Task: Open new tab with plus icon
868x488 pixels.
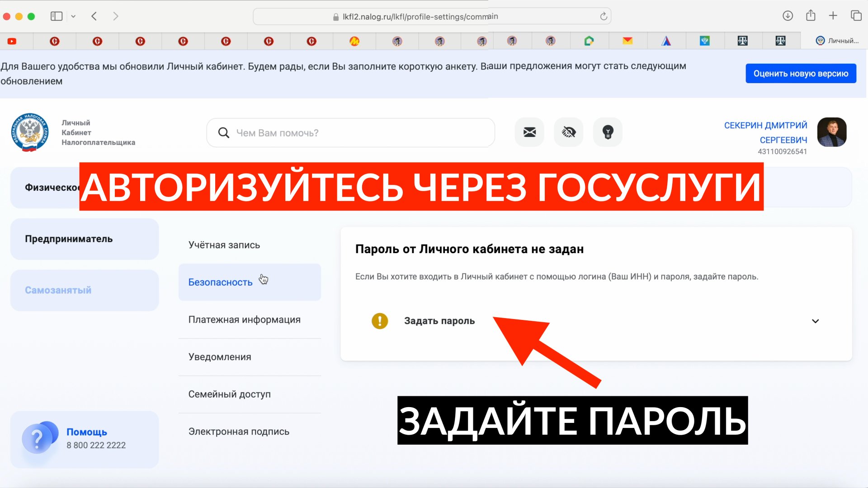Action: pyautogui.click(x=833, y=16)
